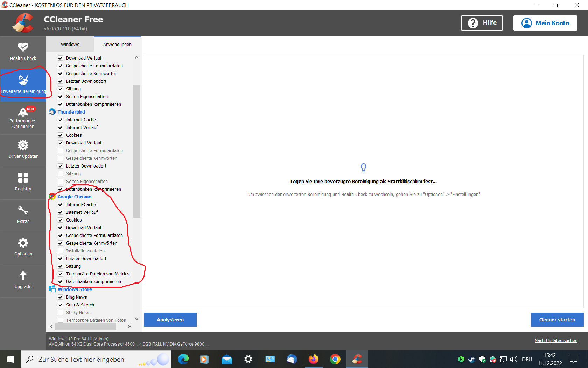Switch to the Anwendungen tab

click(118, 45)
